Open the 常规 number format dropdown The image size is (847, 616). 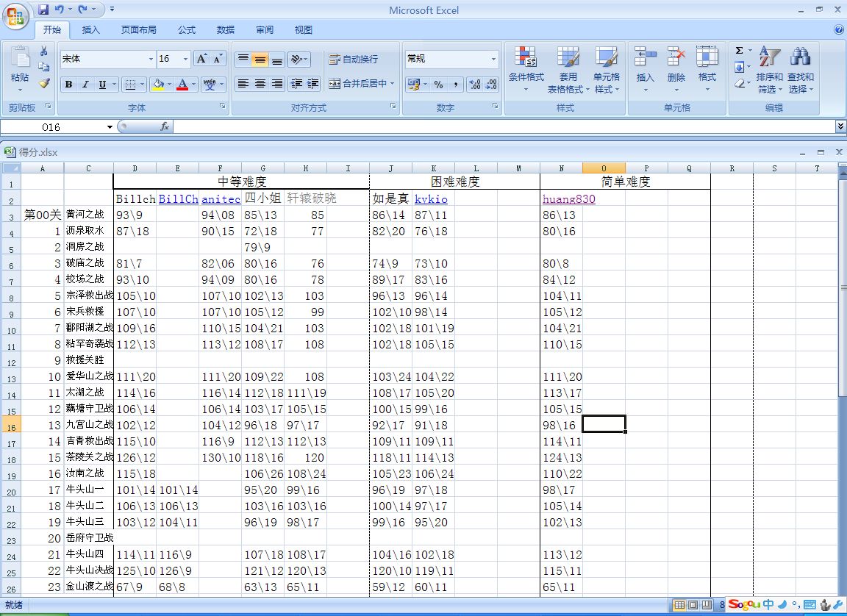(x=493, y=59)
